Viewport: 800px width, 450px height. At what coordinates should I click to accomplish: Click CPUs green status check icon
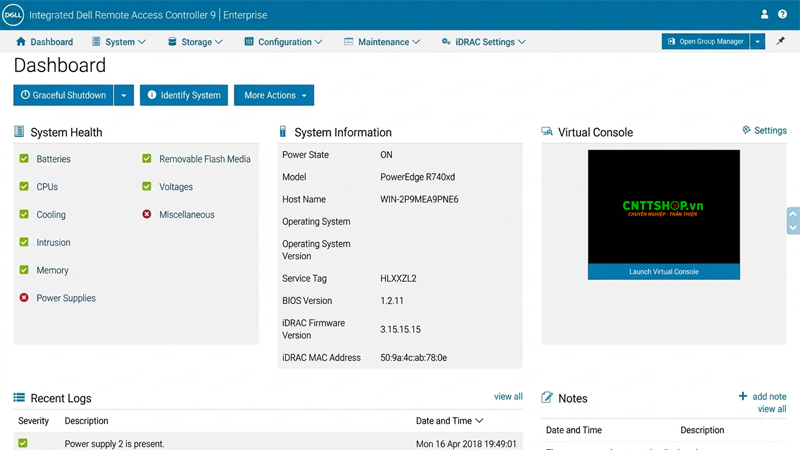coord(24,186)
